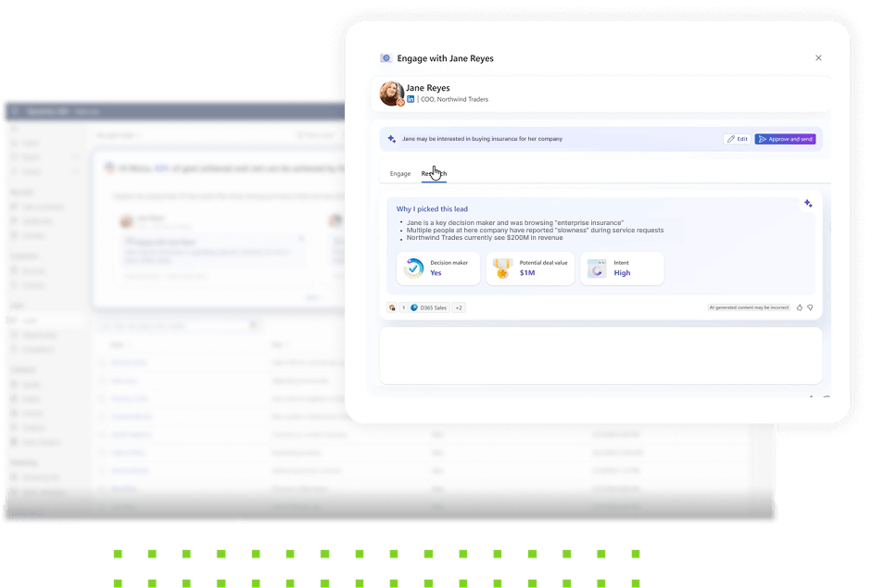The width and height of the screenshot is (872, 588).
Task: Click the empty card below lead summary
Action: tap(600, 356)
